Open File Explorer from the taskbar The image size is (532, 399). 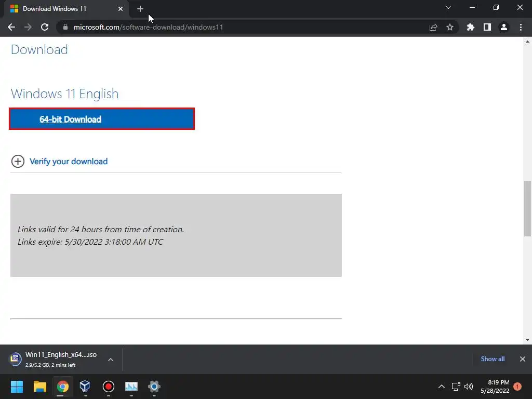pos(39,387)
